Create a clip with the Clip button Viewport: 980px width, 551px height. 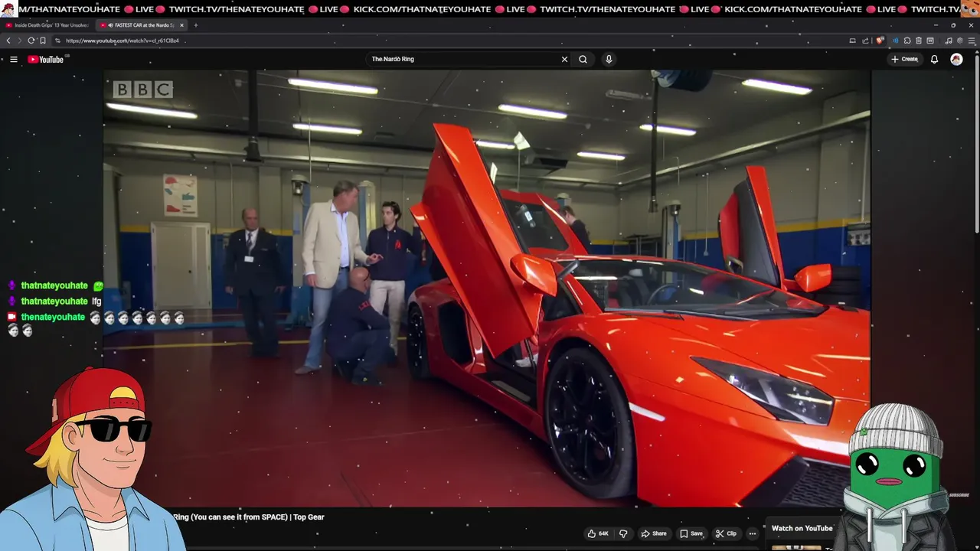pos(726,533)
